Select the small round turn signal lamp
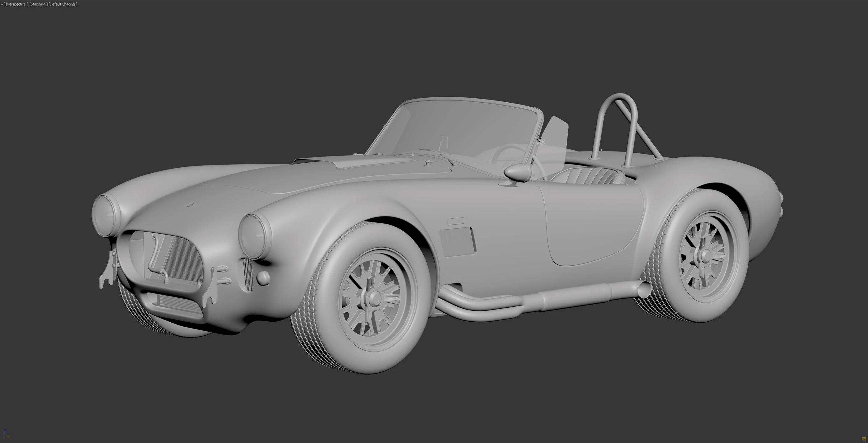This screenshot has width=868, height=443. pyautogui.click(x=263, y=277)
